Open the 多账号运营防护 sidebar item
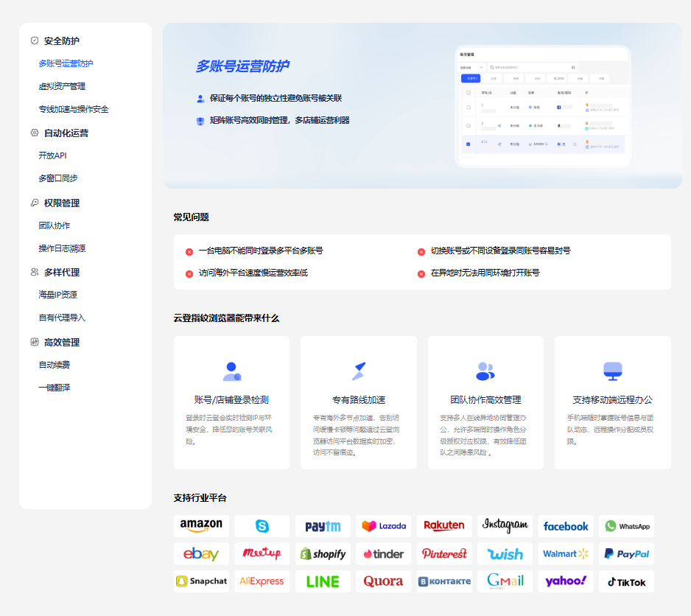Image resolution: width=691 pixels, height=616 pixels. pyautogui.click(x=66, y=63)
